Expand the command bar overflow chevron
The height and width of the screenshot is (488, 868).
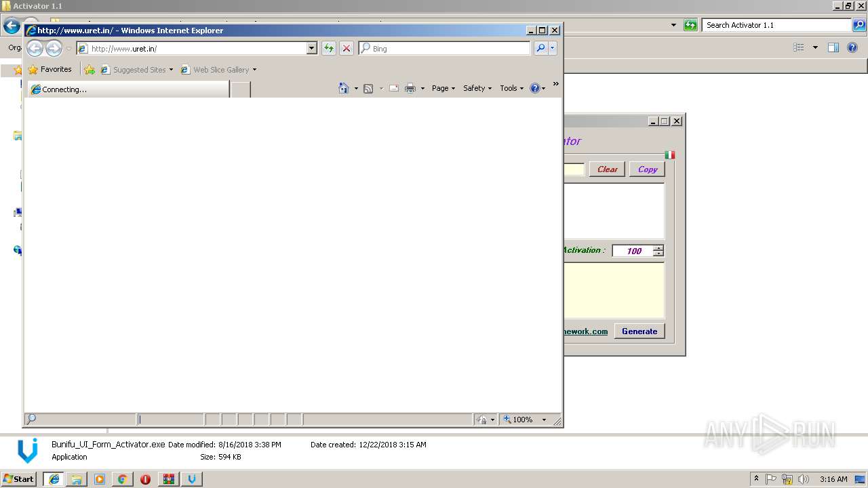(x=555, y=84)
